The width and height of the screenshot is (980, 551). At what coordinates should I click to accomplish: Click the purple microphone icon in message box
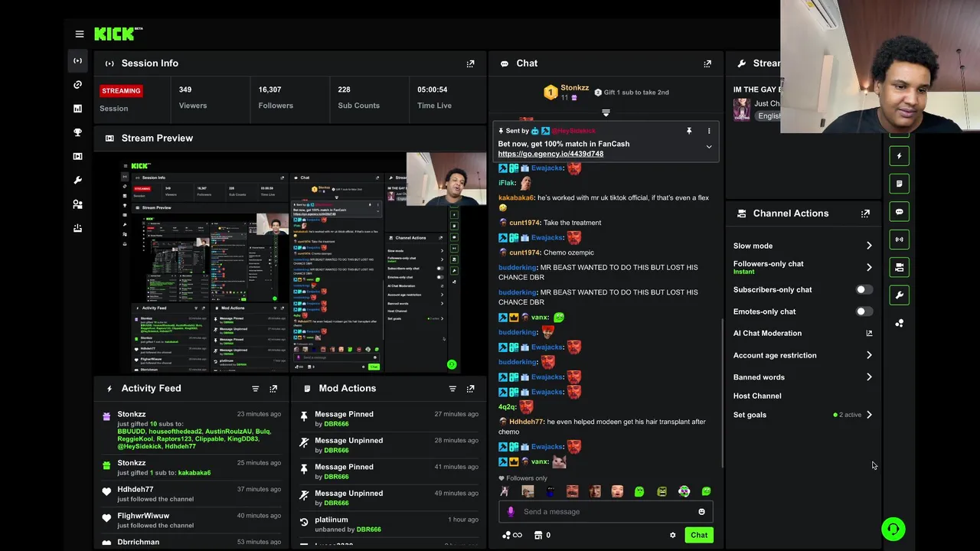click(x=511, y=512)
